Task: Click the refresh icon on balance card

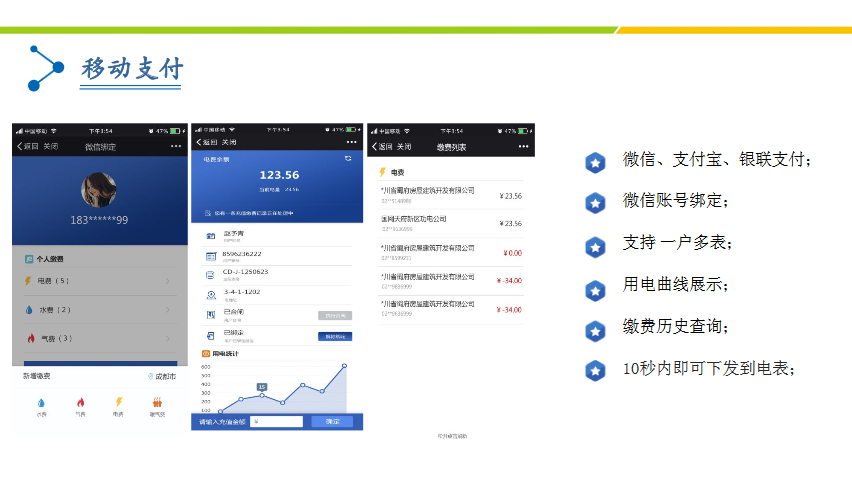Action: click(347, 159)
